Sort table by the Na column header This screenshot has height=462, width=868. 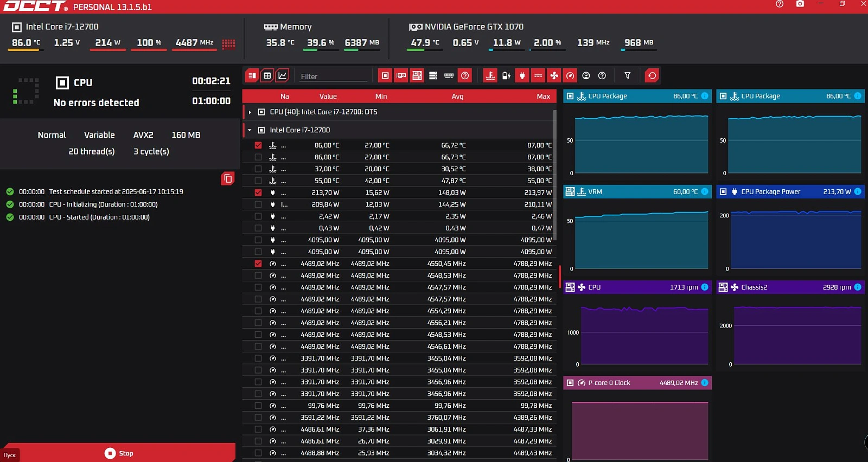(285, 97)
